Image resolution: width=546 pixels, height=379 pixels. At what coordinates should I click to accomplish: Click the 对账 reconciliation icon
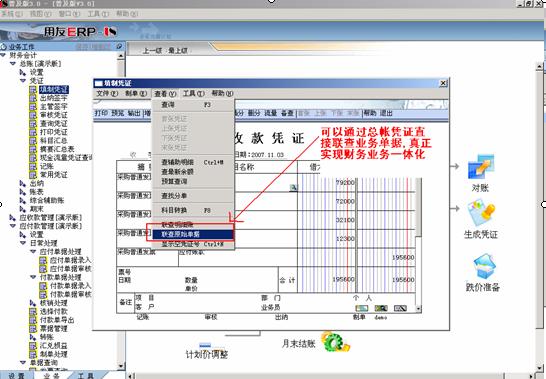tap(481, 167)
